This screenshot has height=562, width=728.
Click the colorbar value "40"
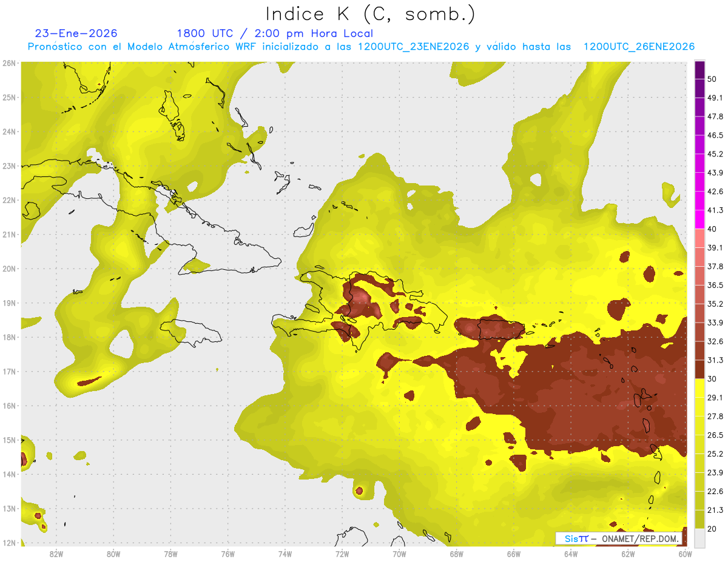tap(712, 229)
